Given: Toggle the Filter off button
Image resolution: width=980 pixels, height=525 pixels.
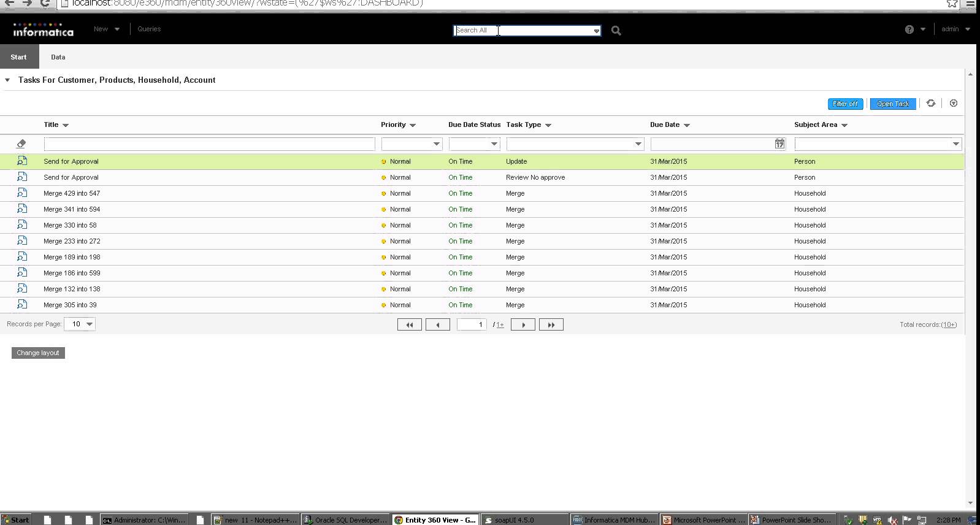Looking at the screenshot, I should pos(845,104).
